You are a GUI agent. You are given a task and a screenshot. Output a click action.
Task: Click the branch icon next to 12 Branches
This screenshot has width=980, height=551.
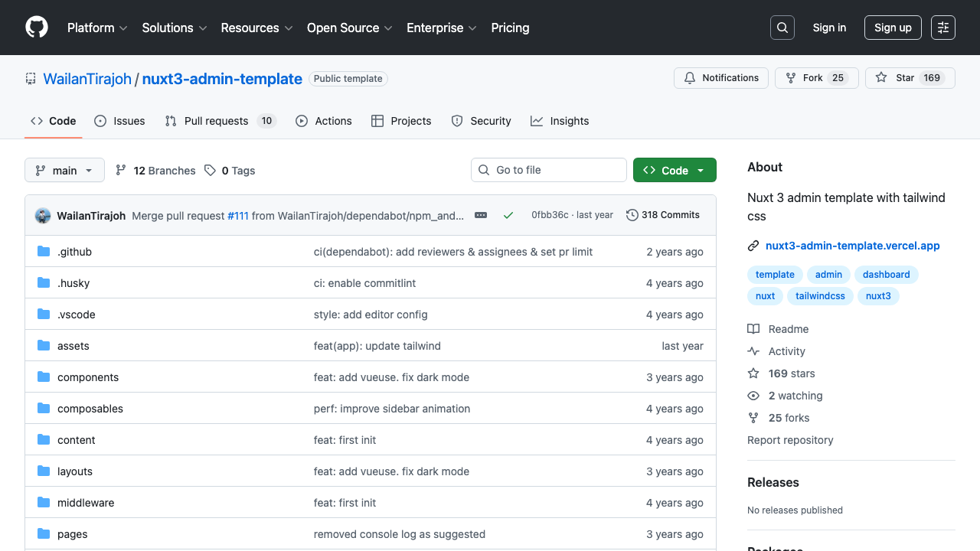tap(121, 170)
